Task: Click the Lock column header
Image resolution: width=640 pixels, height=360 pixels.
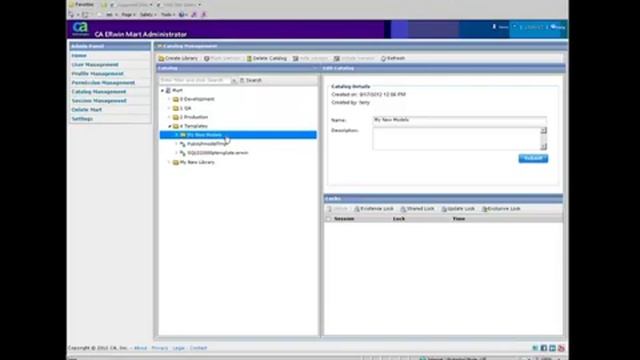Action: (399, 219)
